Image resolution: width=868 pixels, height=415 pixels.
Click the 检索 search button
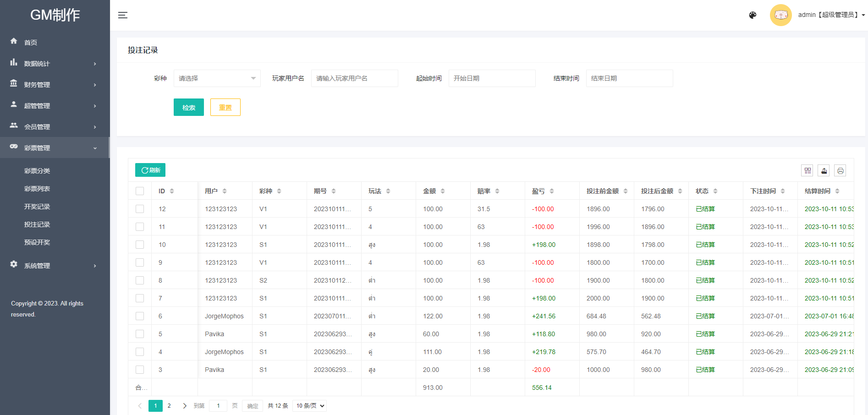point(188,107)
